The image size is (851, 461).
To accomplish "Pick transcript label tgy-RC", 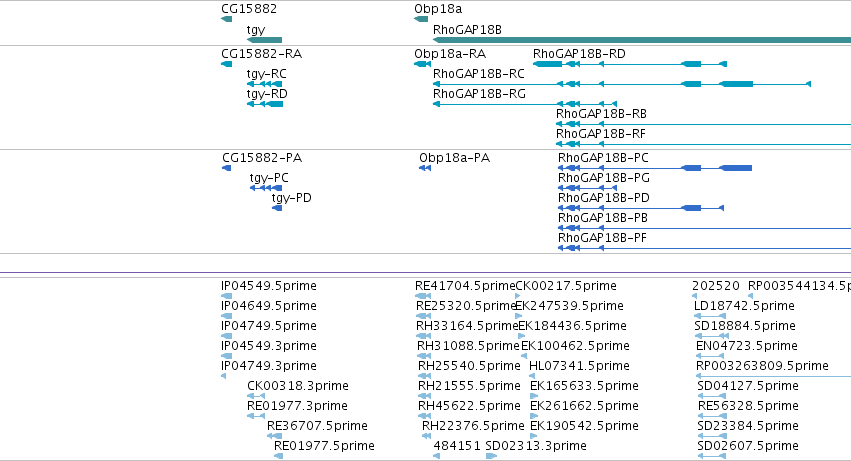I will click(266, 74).
